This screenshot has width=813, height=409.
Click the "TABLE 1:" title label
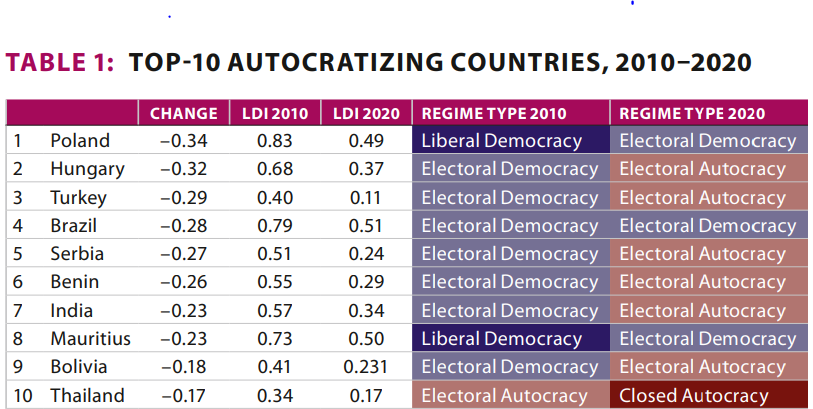pos(61,63)
